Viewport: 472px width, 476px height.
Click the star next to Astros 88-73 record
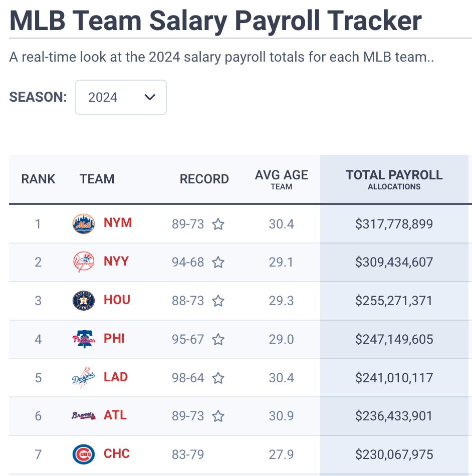coord(218,301)
